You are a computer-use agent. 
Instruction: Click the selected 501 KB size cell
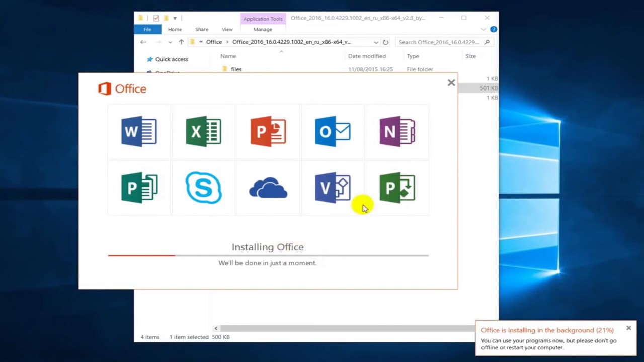pyautogui.click(x=489, y=88)
